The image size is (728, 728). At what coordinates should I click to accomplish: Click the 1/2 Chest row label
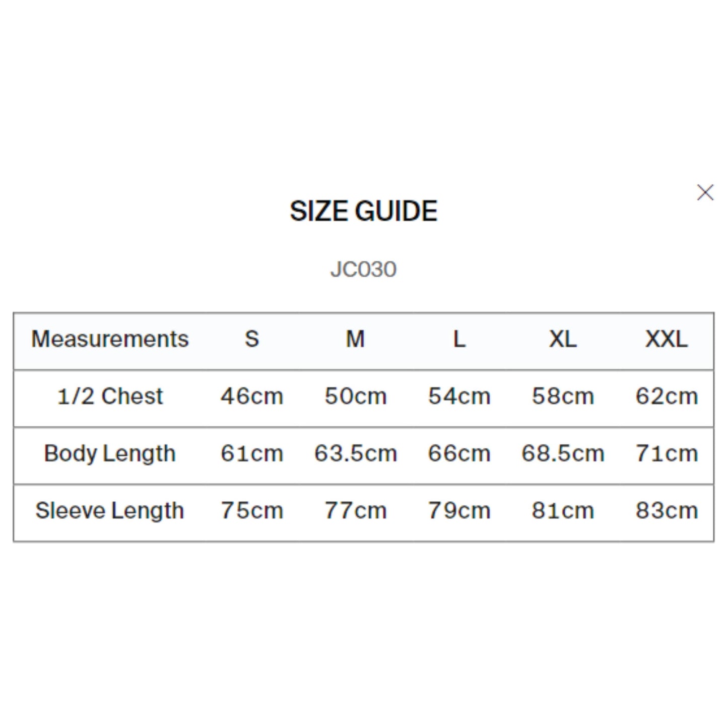110,396
